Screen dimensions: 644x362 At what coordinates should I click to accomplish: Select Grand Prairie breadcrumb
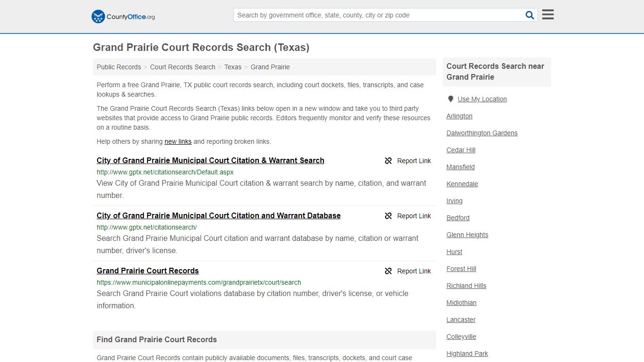pos(270,67)
